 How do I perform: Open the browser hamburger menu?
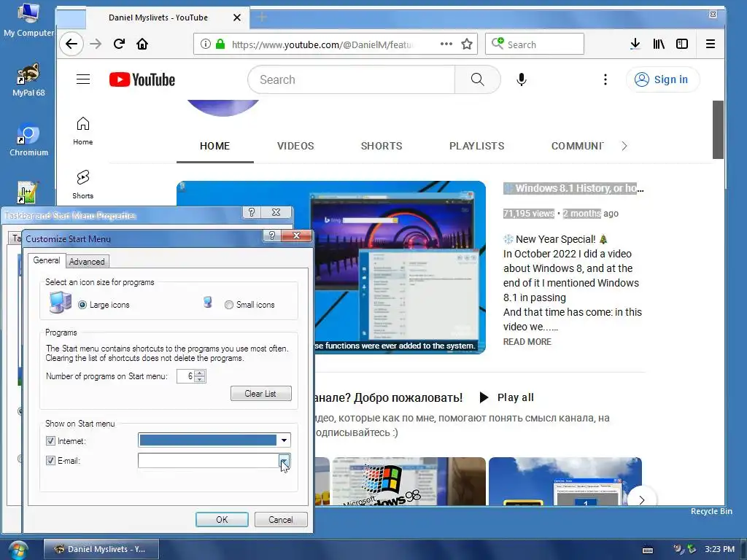(711, 44)
